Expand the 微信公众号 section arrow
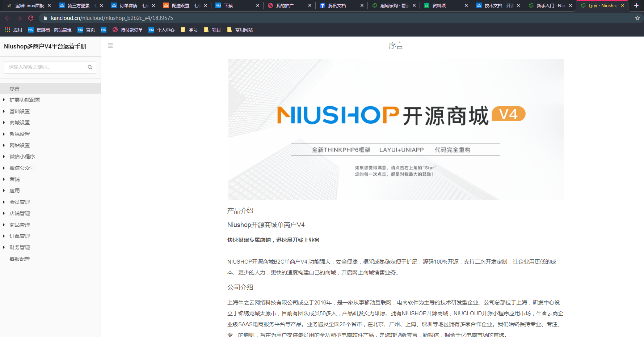Viewport: 644px width, 337px height. click(x=4, y=168)
